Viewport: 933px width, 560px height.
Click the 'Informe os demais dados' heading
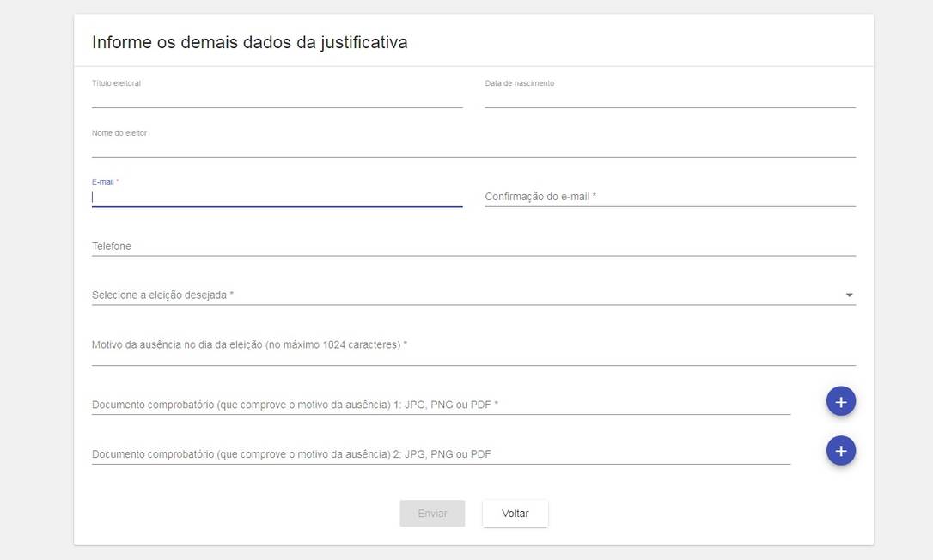click(249, 42)
